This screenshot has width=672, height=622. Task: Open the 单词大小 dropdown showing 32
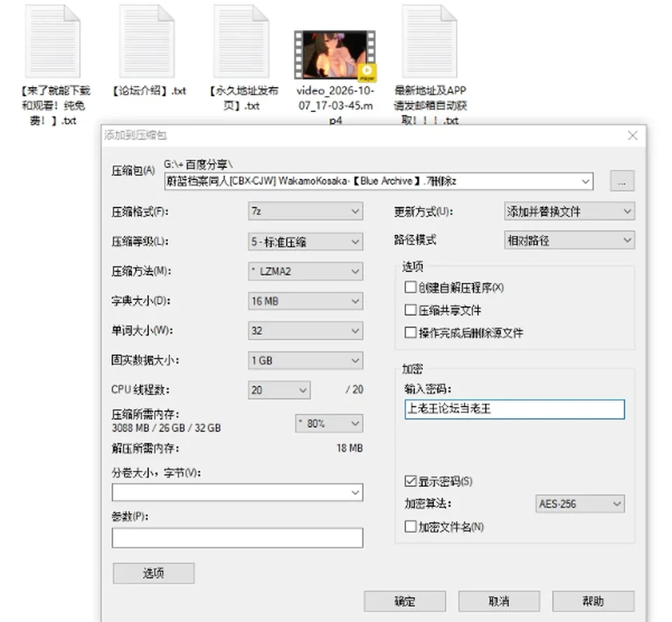(x=305, y=331)
